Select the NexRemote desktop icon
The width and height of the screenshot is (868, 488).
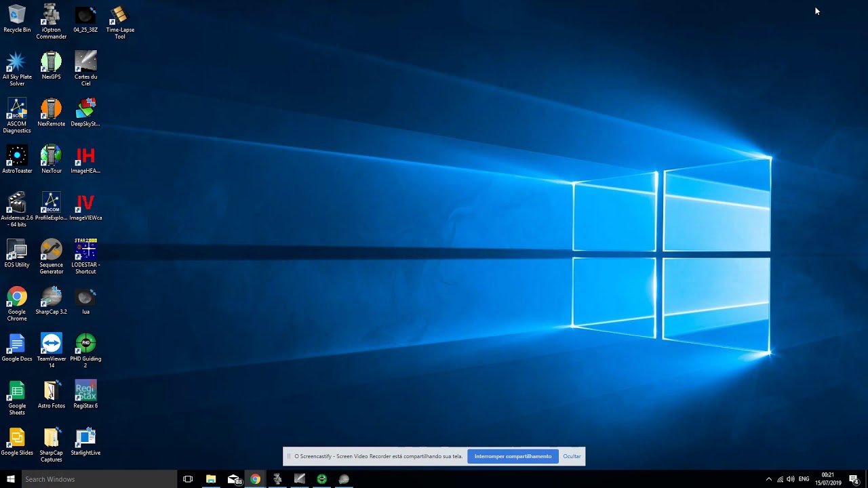(x=51, y=112)
